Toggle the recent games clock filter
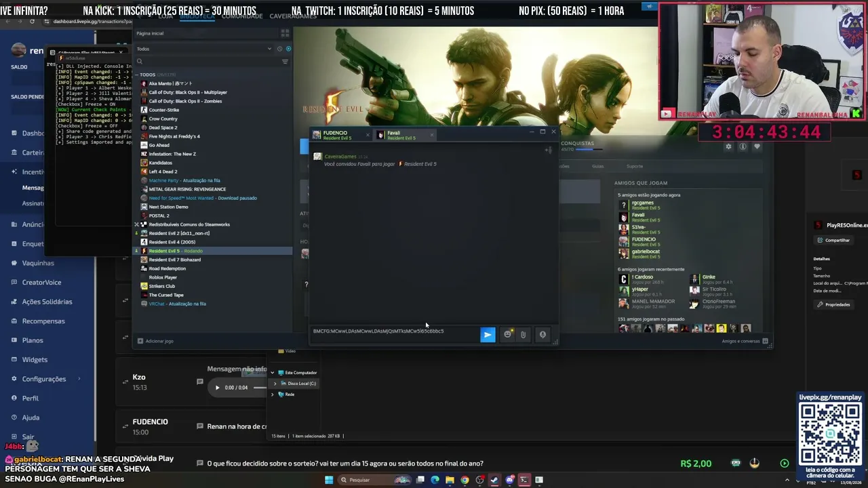Image resolution: width=868 pixels, height=488 pixels. (x=279, y=49)
